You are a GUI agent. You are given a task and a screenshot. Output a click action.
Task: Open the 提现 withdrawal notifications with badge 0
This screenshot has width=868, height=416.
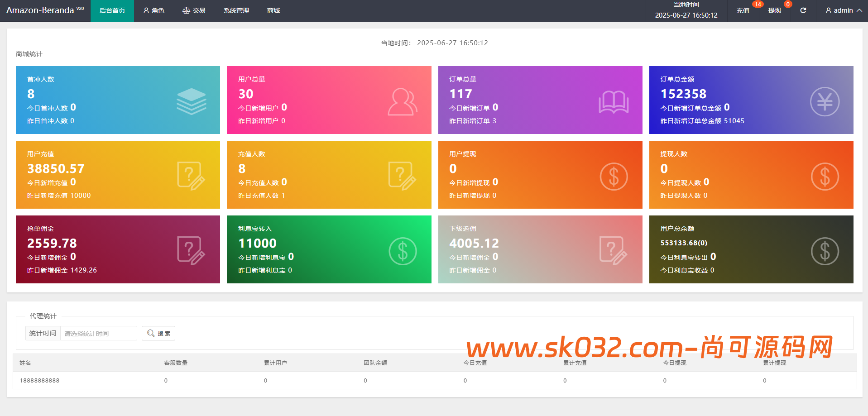[775, 10]
